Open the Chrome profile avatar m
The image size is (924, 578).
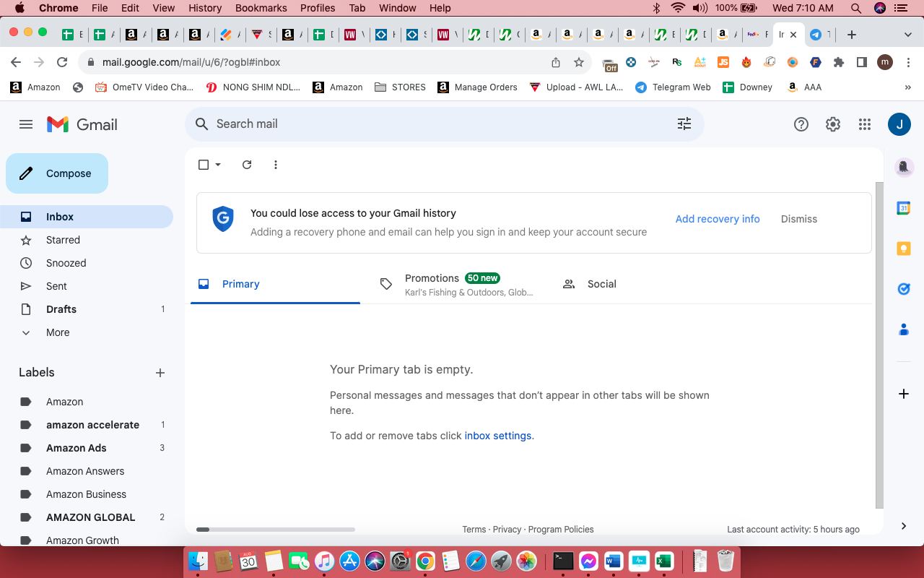885,62
